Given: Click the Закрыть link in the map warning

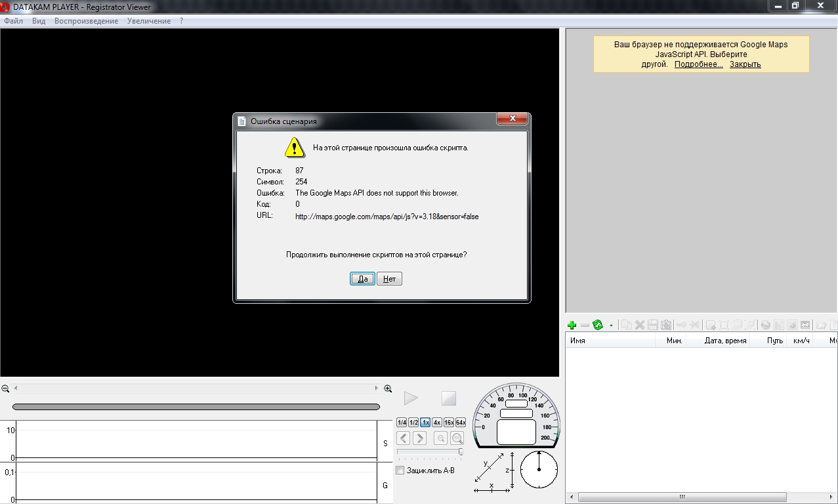Looking at the screenshot, I should (x=745, y=64).
